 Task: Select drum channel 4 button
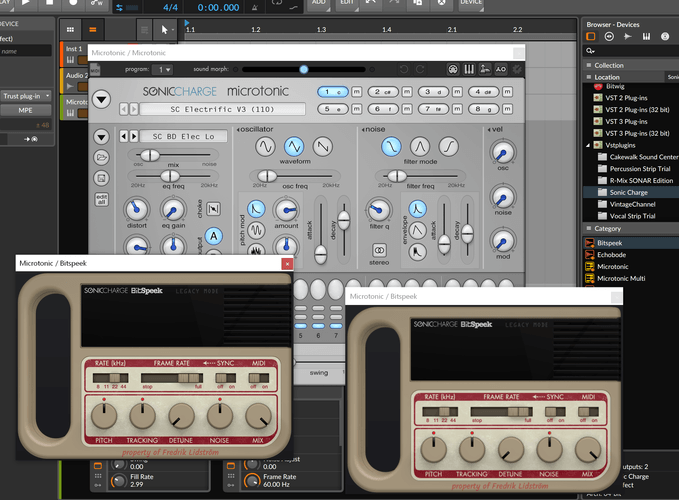(x=484, y=92)
